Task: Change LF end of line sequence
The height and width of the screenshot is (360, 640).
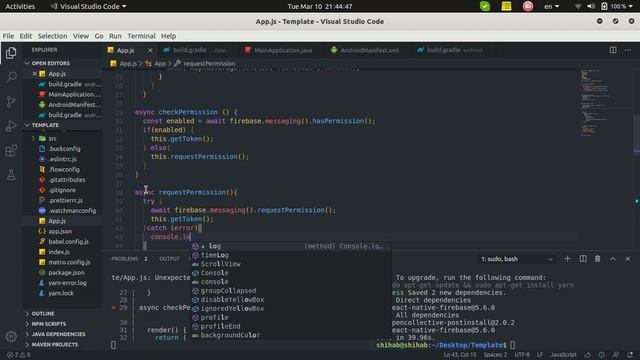Action: click(540, 355)
